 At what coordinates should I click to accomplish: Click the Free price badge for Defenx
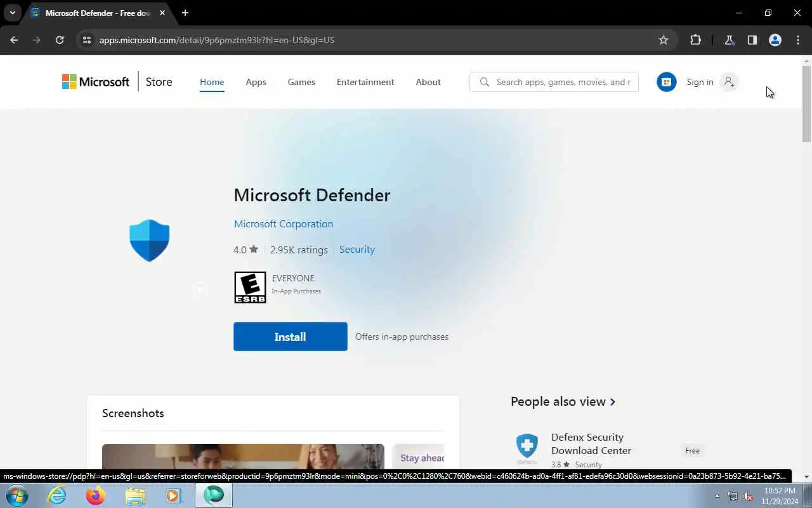tap(693, 451)
